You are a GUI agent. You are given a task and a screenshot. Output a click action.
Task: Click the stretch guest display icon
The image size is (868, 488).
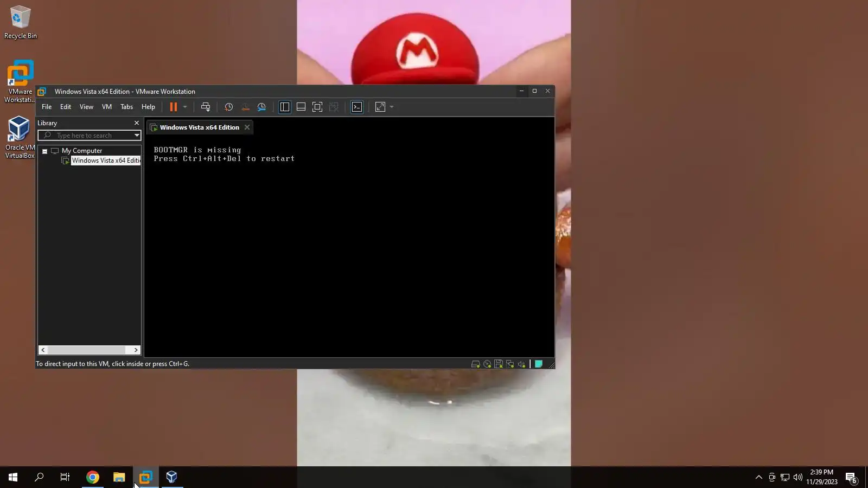coord(380,107)
